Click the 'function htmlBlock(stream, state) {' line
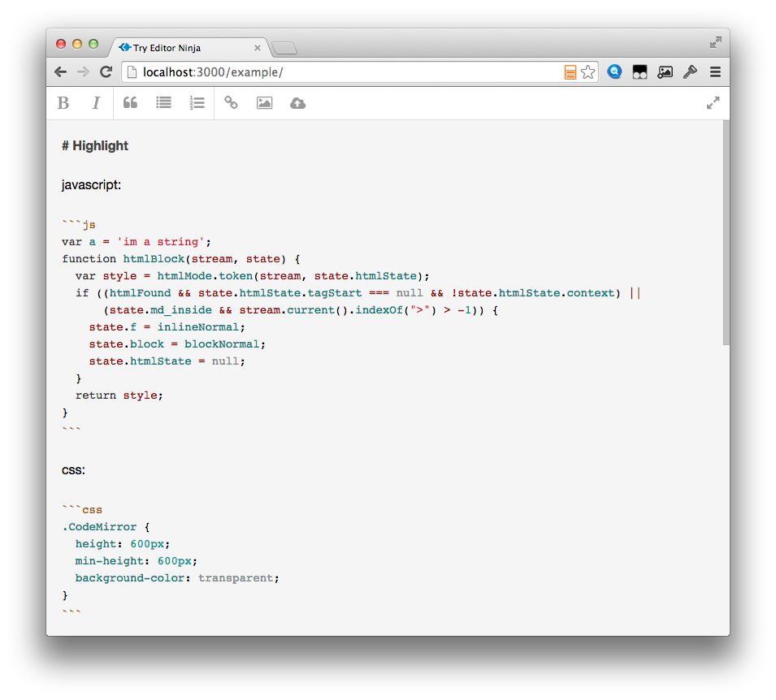 180,259
